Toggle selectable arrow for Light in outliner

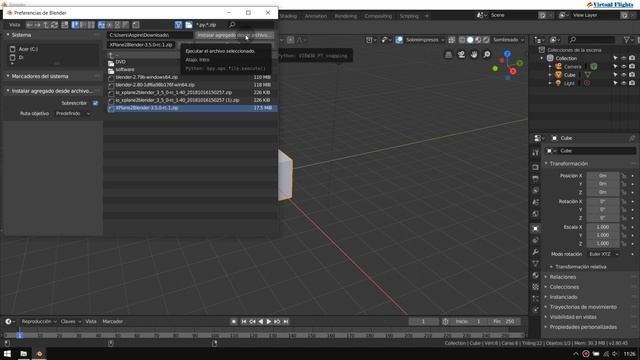click(x=615, y=83)
